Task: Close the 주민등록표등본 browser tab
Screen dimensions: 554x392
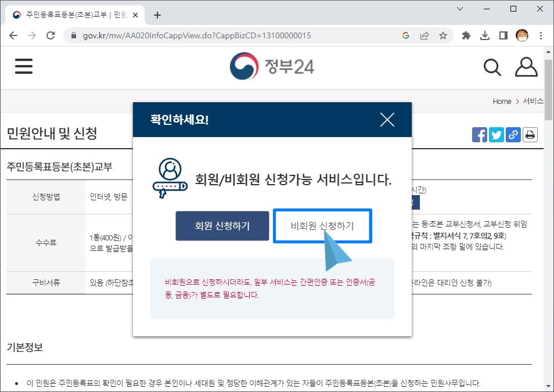Action: (135, 15)
